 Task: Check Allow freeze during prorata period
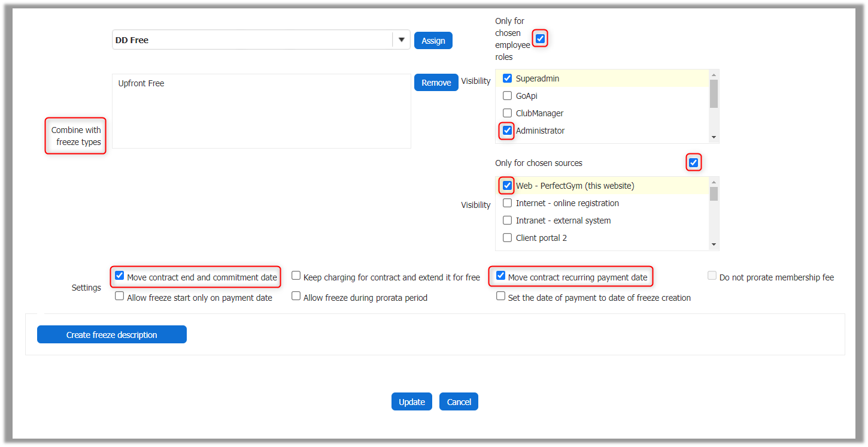click(x=296, y=297)
